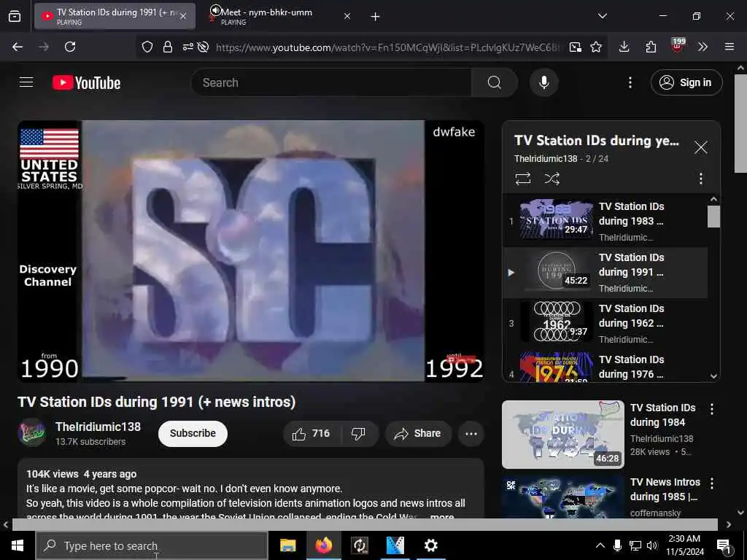Open playlist options three-dot menu
This screenshot has width=747, height=560.
(x=700, y=179)
